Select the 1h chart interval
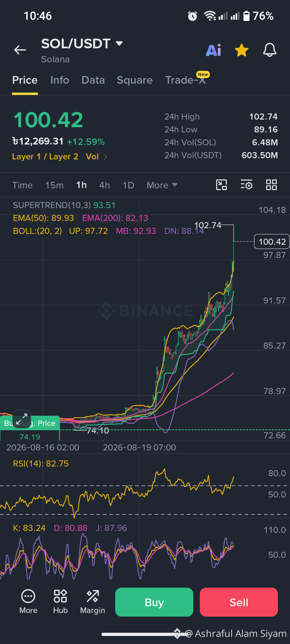The height and width of the screenshot is (644, 290). pyautogui.click(x=81, y=185)
